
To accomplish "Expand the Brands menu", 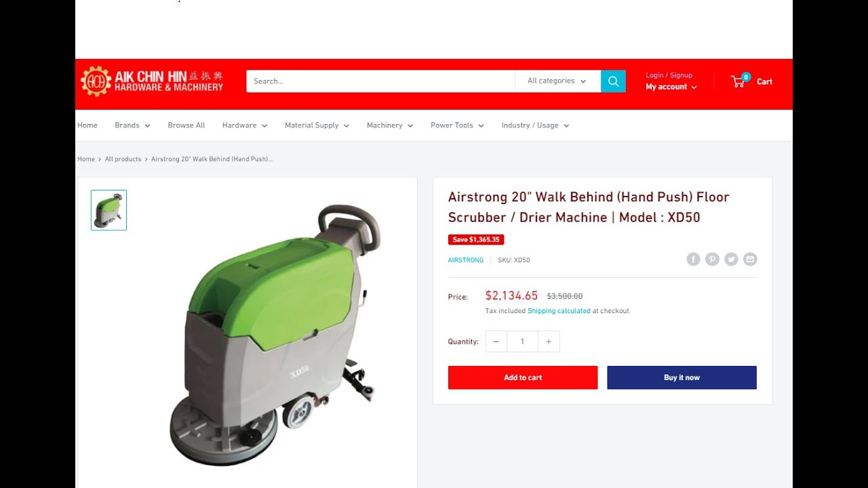I will tap(132, 125).
